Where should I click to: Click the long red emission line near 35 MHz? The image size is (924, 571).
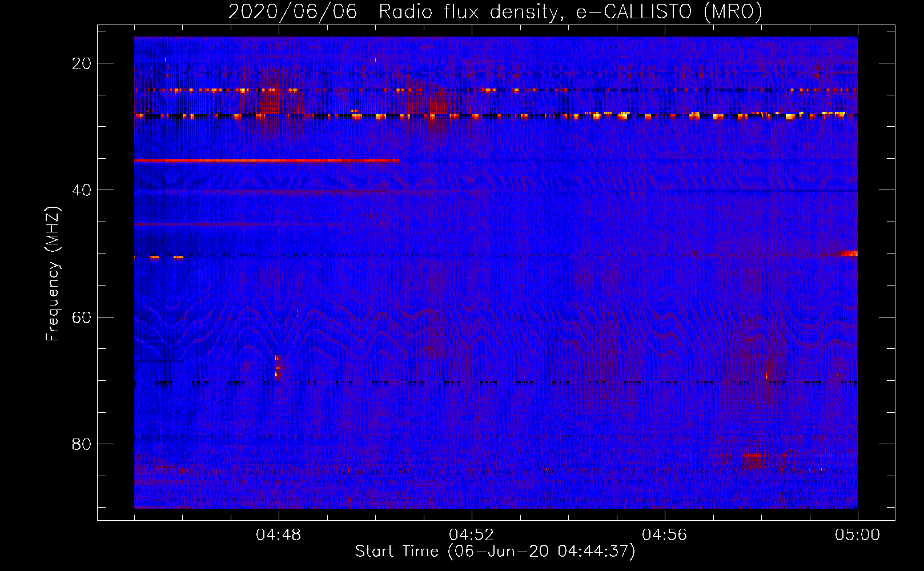coord(267,161)
